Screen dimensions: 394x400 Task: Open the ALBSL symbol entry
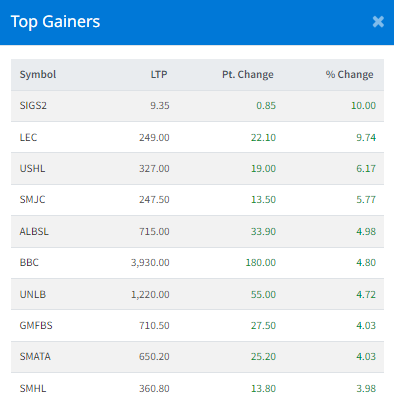(34, 231)
